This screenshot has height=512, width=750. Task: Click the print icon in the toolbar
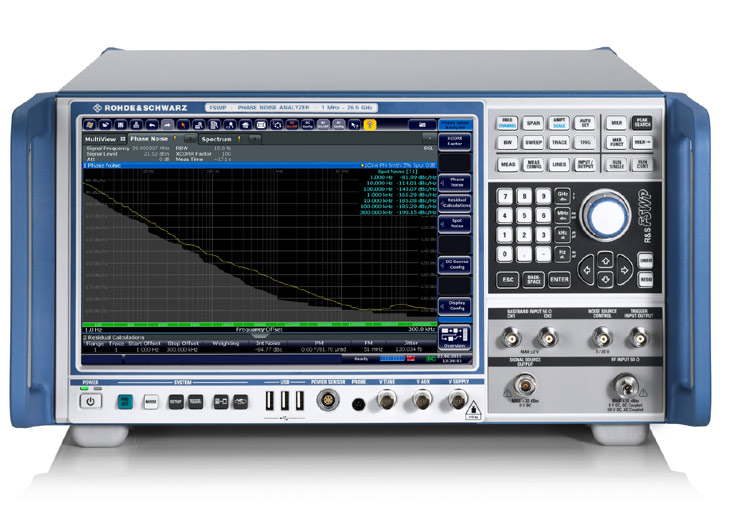pos(136,125)
